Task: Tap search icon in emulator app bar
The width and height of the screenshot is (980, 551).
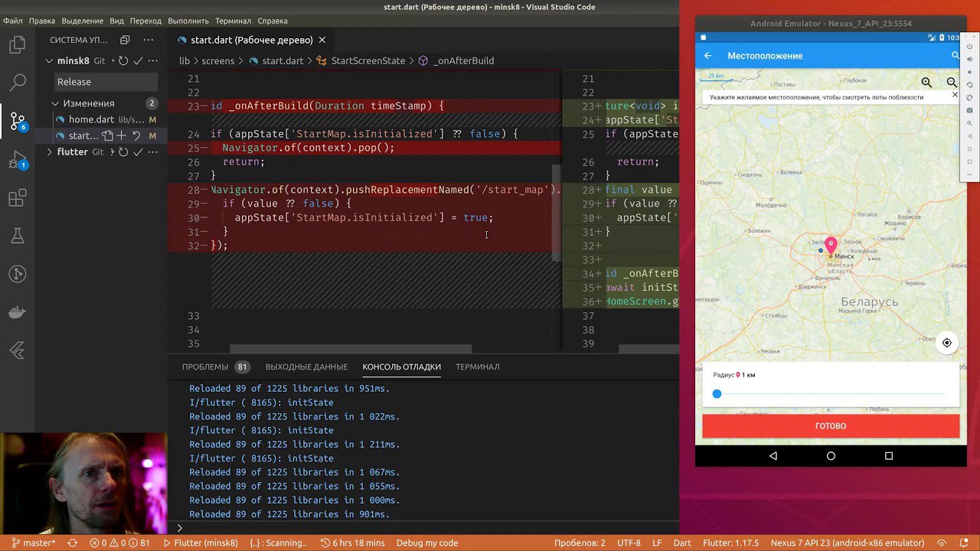Action: pos(955,55)
